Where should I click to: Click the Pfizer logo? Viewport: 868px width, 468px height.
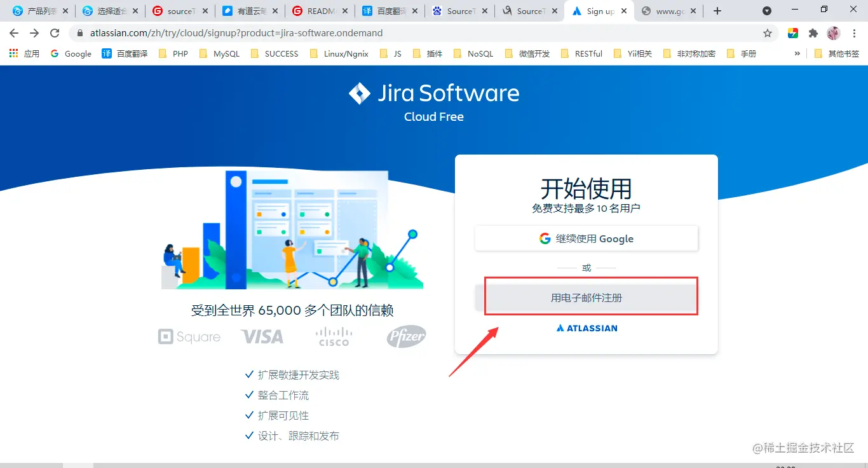coord(407,337)
